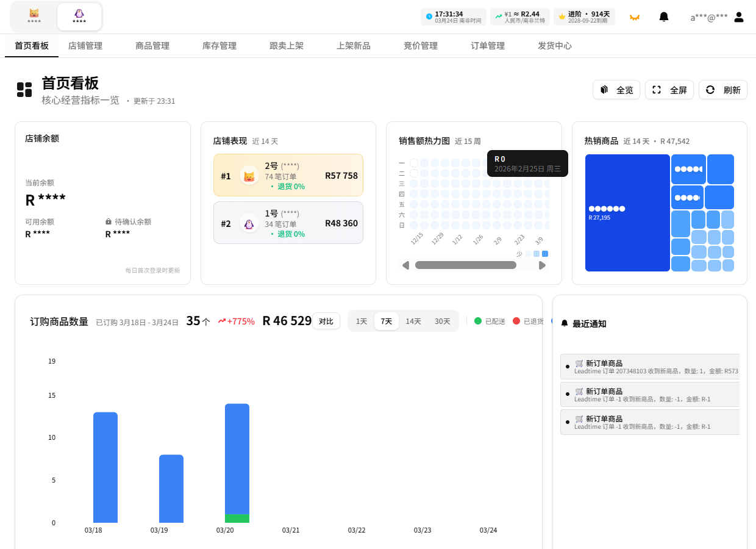
Task: Switch chart range to 1天
Action: click(362, 321)
